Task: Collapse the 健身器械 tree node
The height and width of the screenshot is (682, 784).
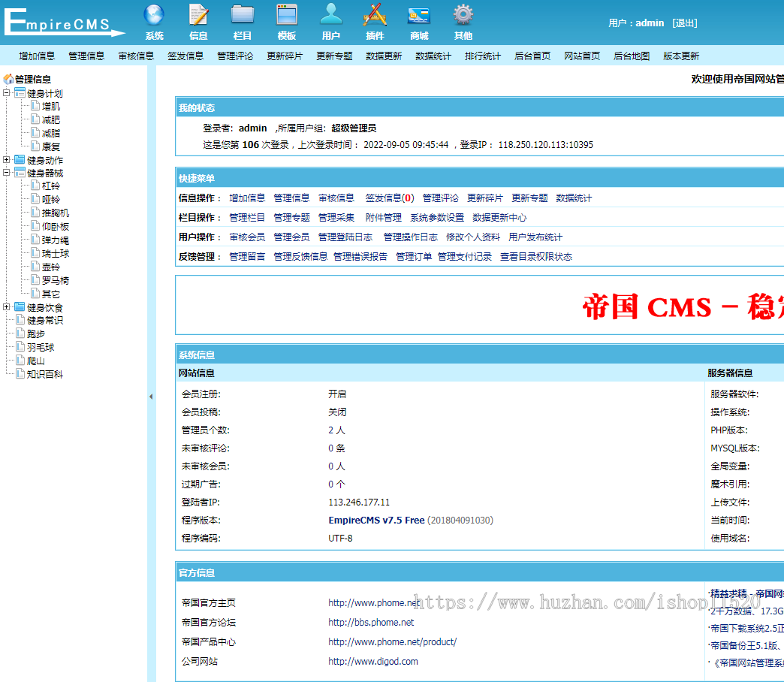Action: click(7, 173)
